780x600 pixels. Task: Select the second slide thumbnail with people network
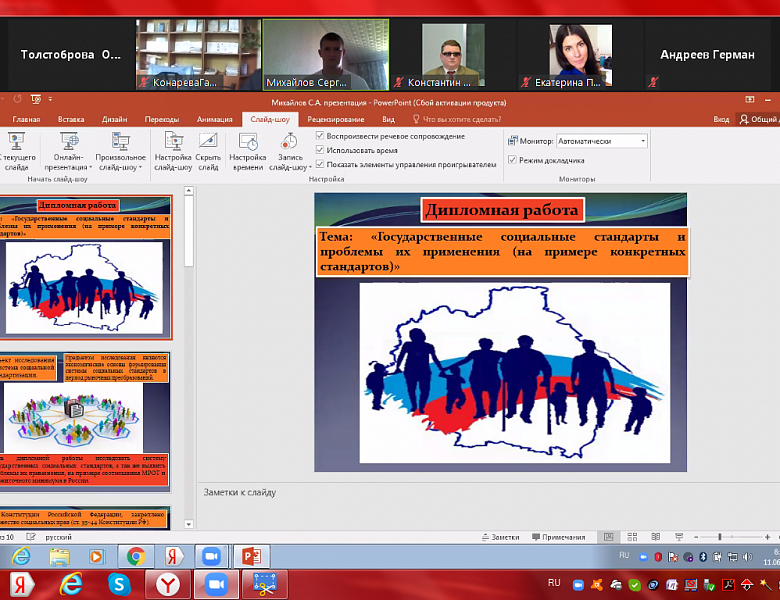[x=85, y=421]
